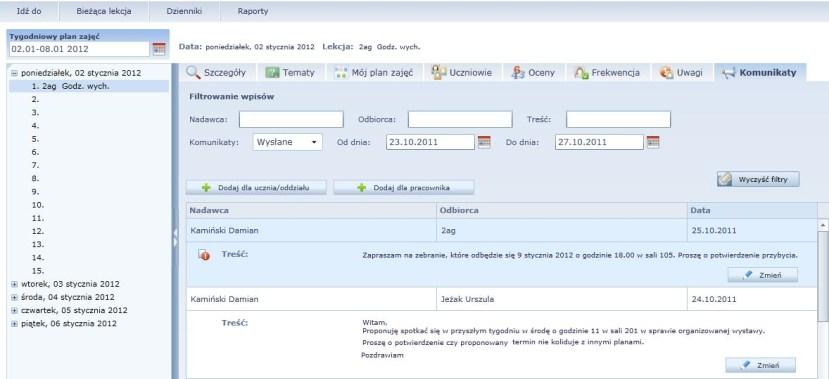Open the Dzienniki menu

(x=184, y=11)
